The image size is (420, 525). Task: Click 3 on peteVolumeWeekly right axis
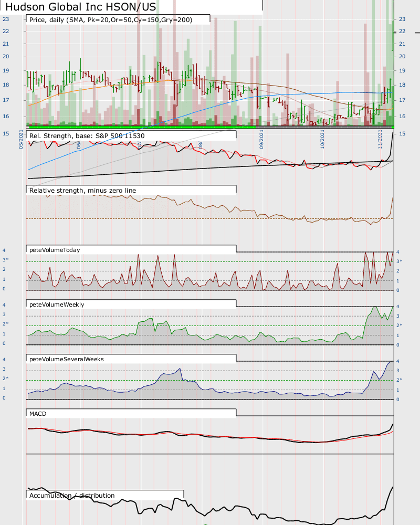(398, 316)
